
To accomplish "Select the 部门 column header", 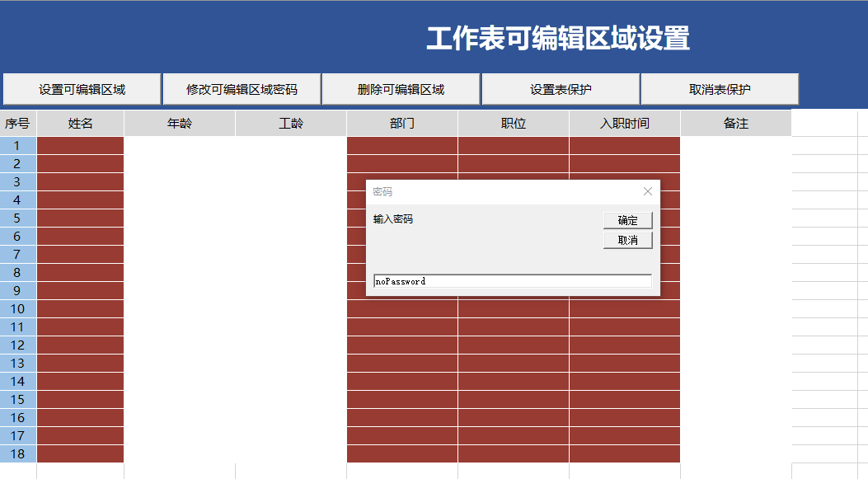I will pyautogui.click(x=401, y=122).
